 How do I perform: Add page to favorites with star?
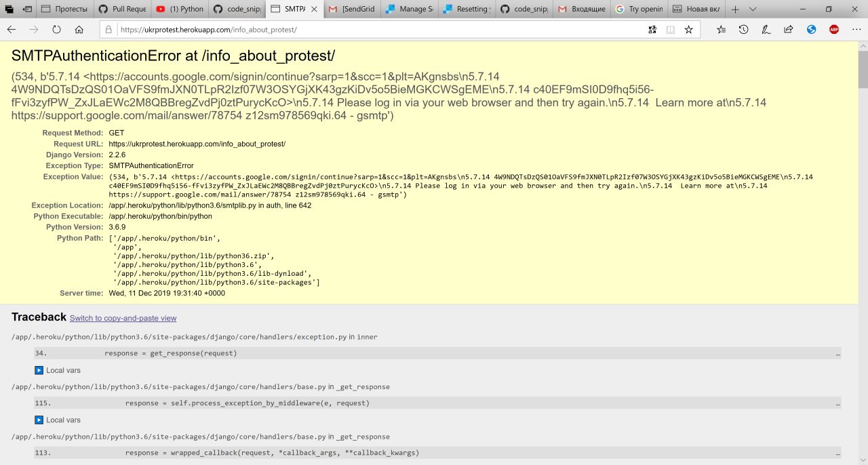point(688,30)
